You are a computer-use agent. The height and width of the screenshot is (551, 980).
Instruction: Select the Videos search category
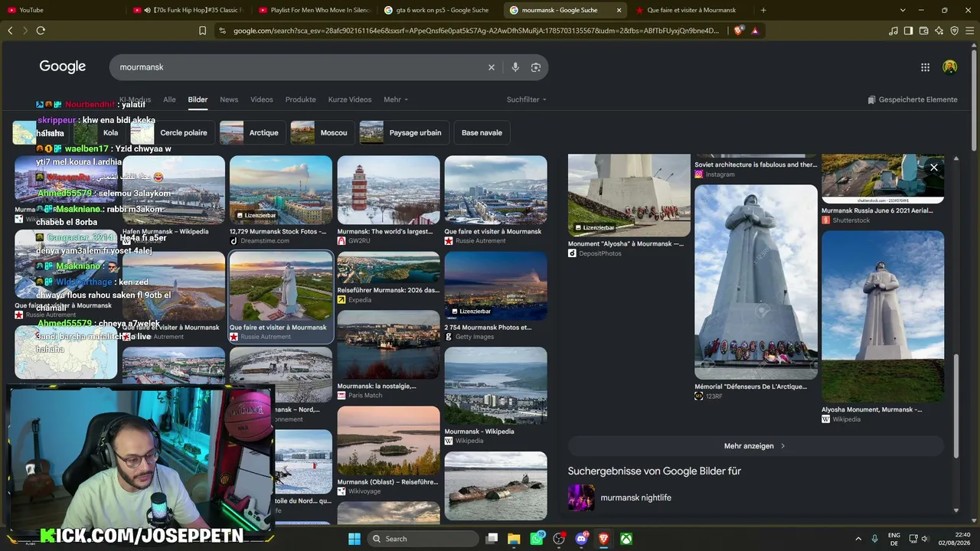coord(262,99)
